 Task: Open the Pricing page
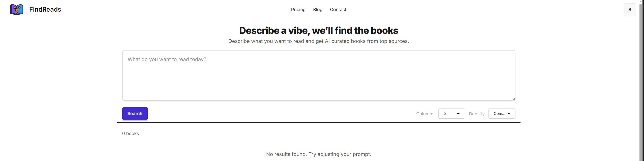point(298,10)
